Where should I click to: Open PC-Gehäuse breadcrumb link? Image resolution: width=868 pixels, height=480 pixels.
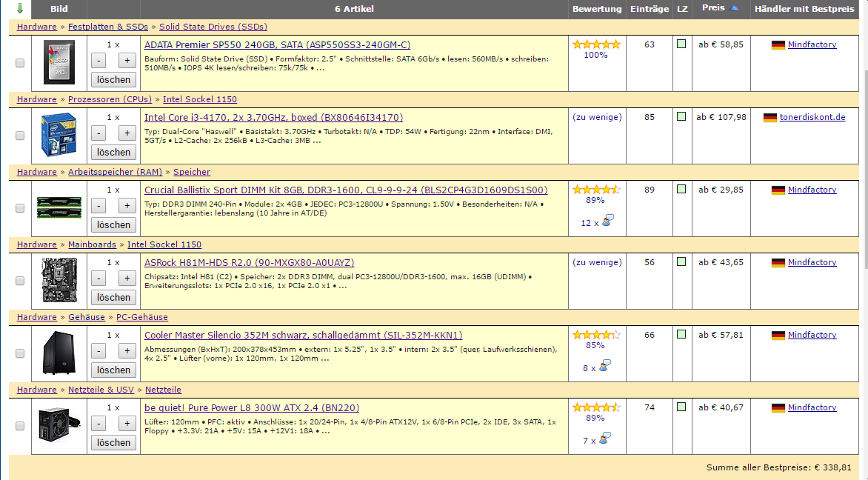[x=141, y=317]
